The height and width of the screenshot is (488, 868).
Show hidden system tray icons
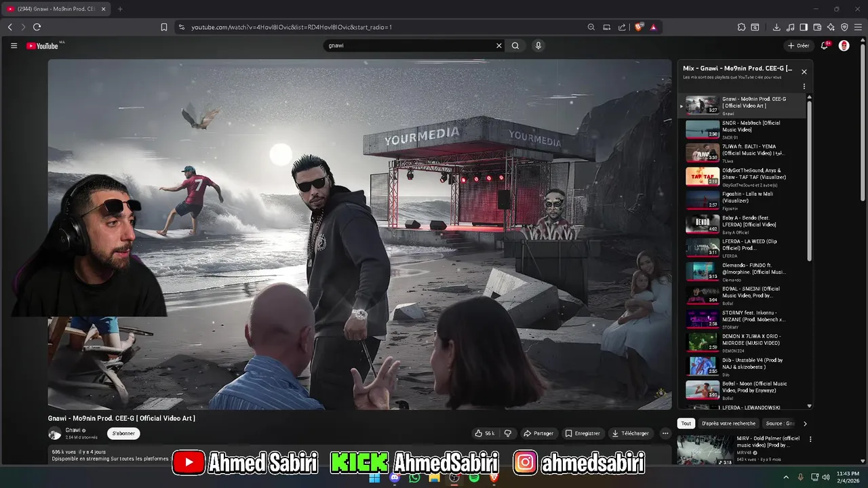pyautogui.click(x=787, y=477)
